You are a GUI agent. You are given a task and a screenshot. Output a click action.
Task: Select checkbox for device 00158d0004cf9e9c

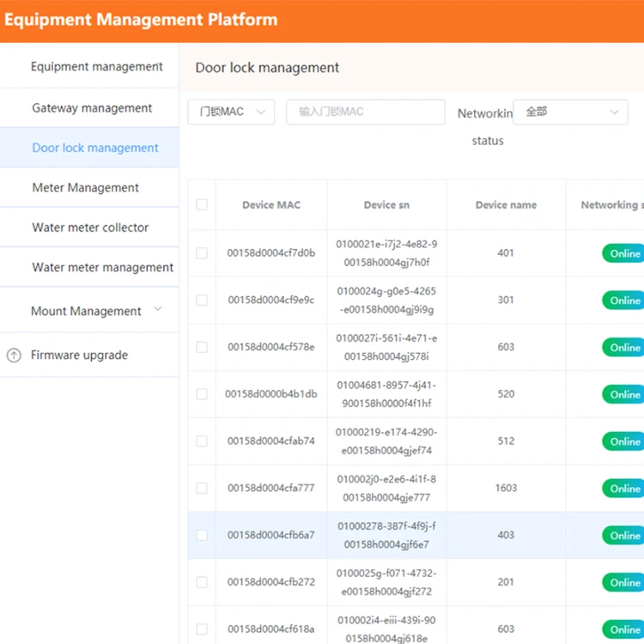click(x=202, y=301)
